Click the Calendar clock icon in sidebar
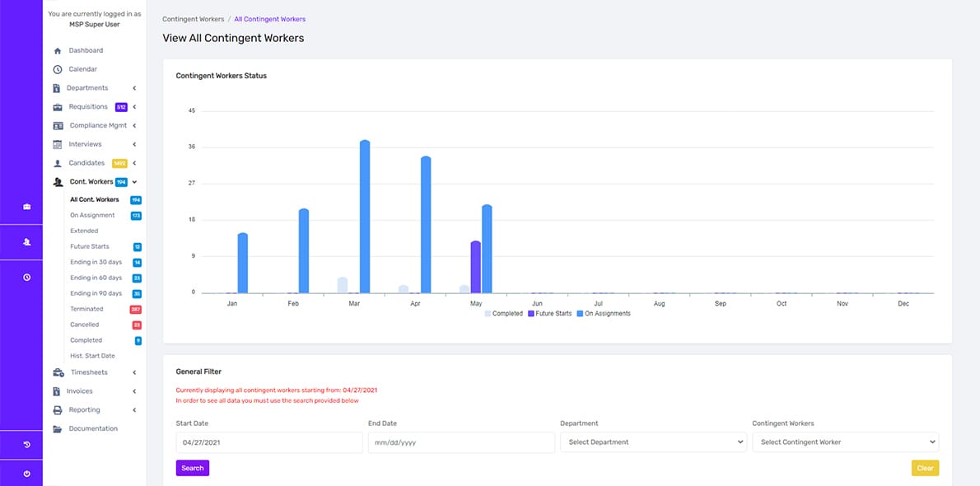The width and height of the screenshot is (980, 486). pos(58,69)
